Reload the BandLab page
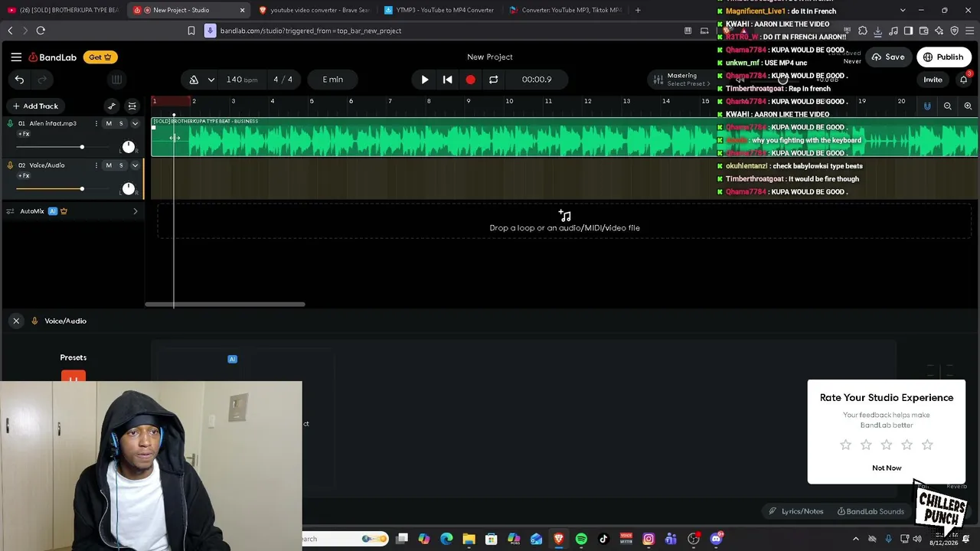 41,31
